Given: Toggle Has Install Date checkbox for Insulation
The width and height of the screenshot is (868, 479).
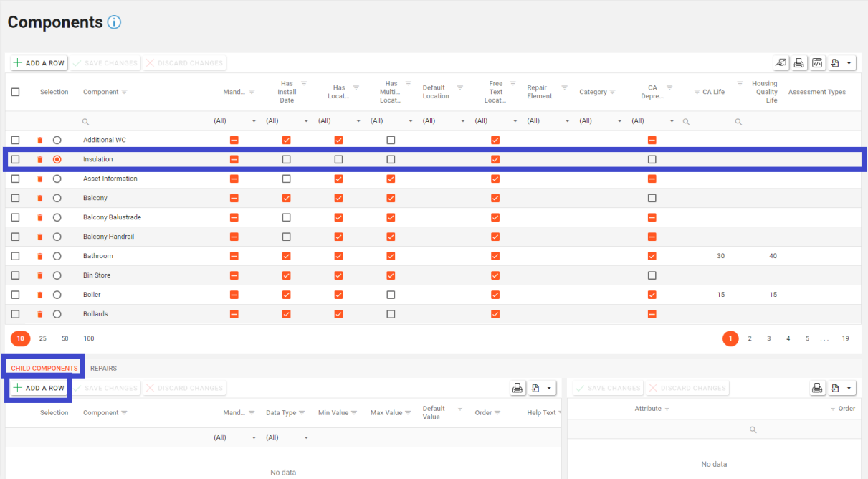Looking at the screenshot, I should click(x=287, y=159).
